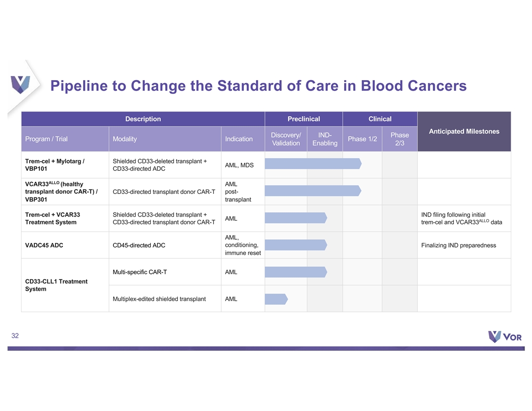Click the Multiplex-edited shielded transplant short progress arrow
Viewport: 532px width, 411px height.
tap(276, 299)
